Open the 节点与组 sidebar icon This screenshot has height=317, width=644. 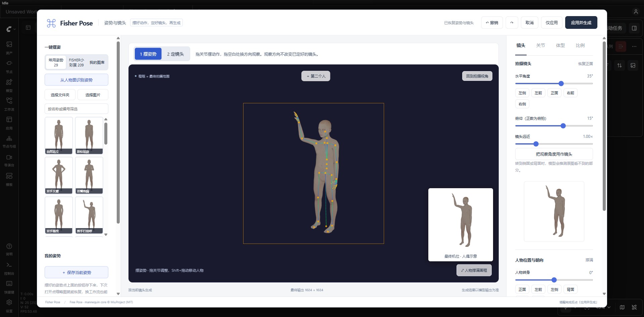[9, 141]
